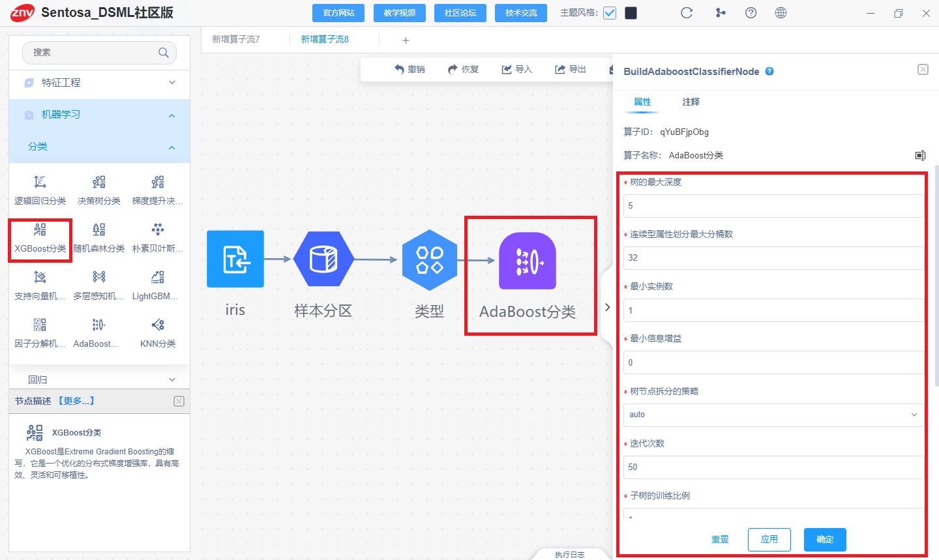Click the edit icon next to 算子名称
939x560 pixels.
click(x=920, y=155)
